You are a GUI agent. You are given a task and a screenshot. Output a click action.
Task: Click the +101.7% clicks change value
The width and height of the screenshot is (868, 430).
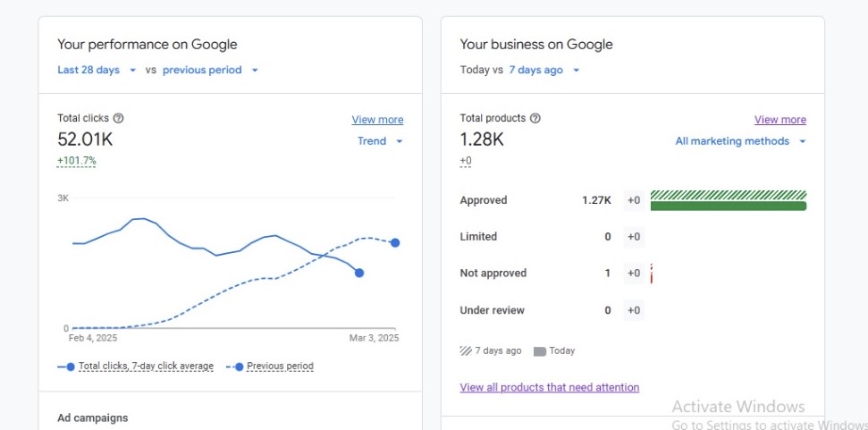click(x=76, y=161)
